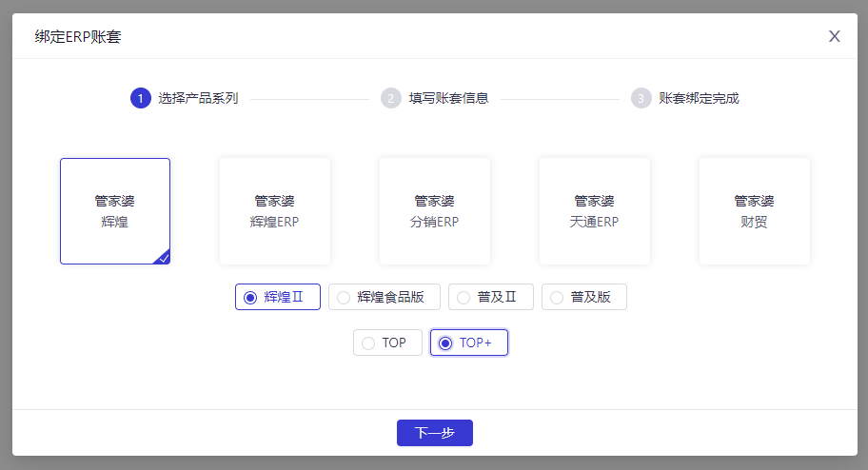Choose the 管家婆 财贸 product card

[x=755, y=211]
